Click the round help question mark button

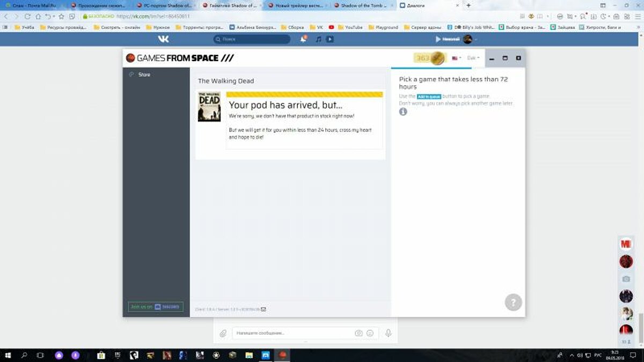(x=513, y=302)
